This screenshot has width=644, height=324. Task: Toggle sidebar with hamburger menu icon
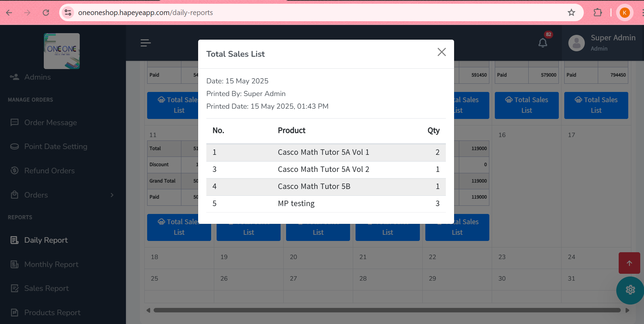(x=145, y=43)
